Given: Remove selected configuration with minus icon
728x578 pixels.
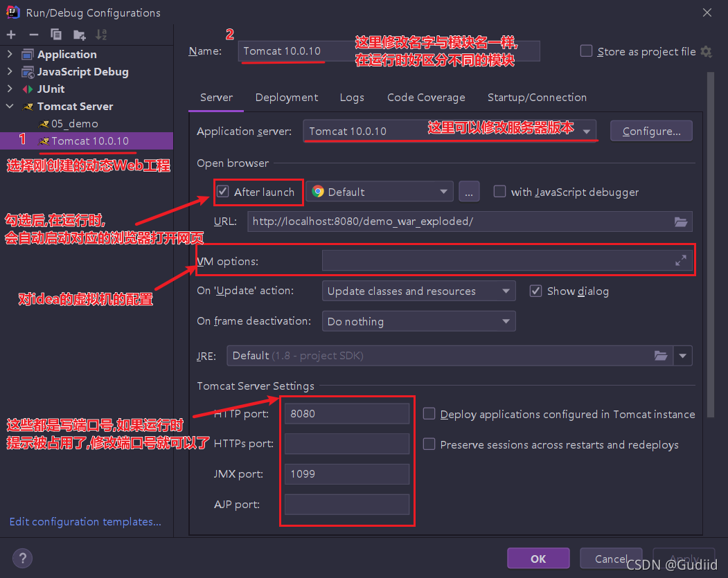Looking at the screenshot, I should [33, 35].
